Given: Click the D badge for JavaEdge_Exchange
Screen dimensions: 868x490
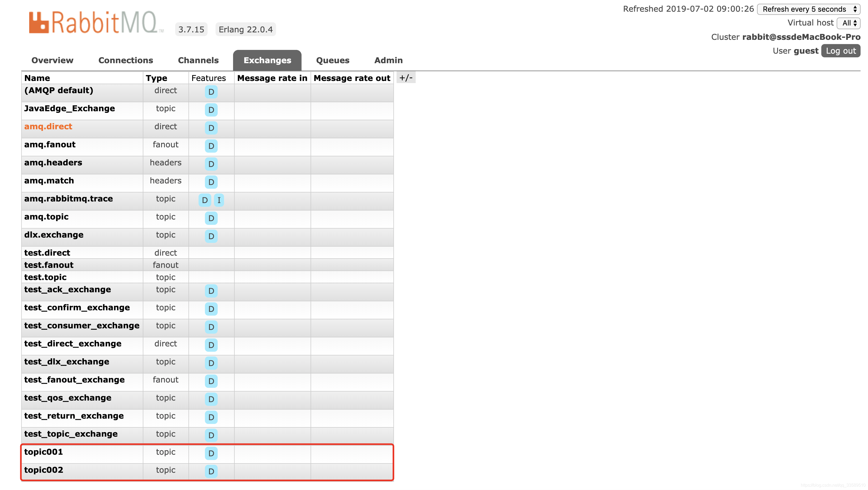Looking at the screenshot, I should (x=211, y=110).
